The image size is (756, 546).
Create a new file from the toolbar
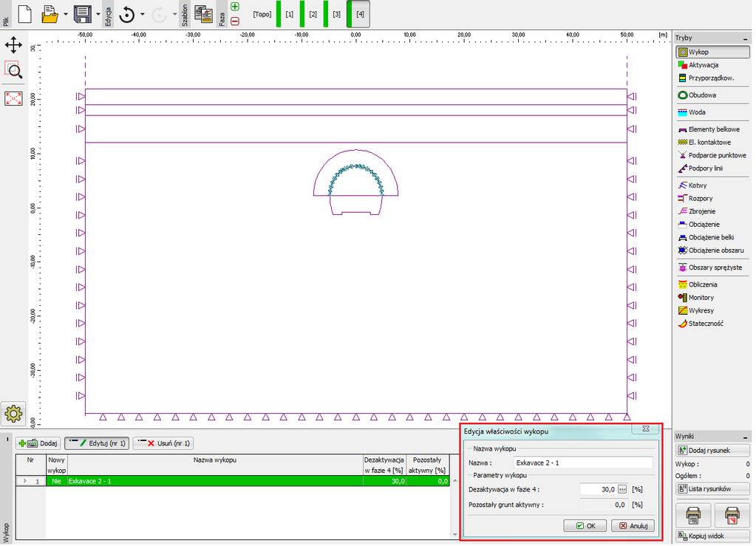coord(24,14)
